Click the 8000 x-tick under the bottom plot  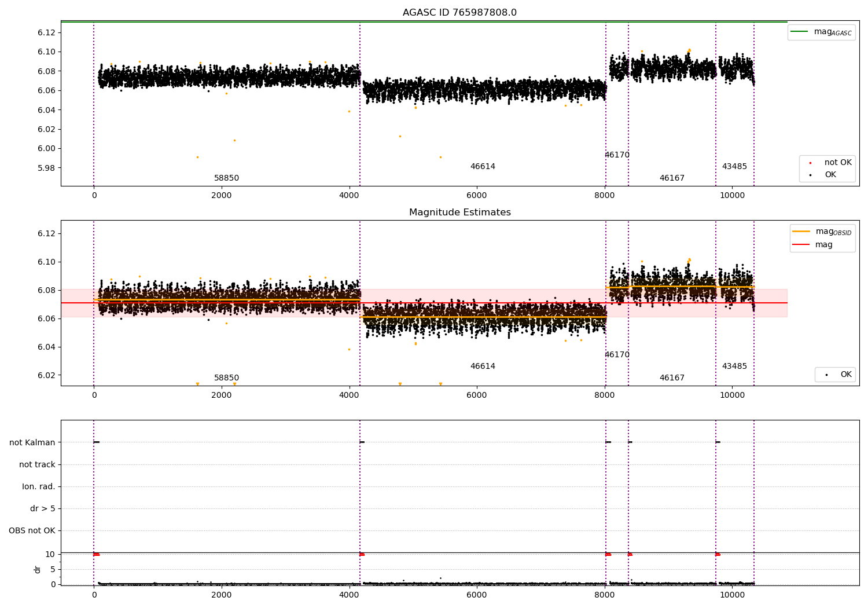click(x=604, y=595)
